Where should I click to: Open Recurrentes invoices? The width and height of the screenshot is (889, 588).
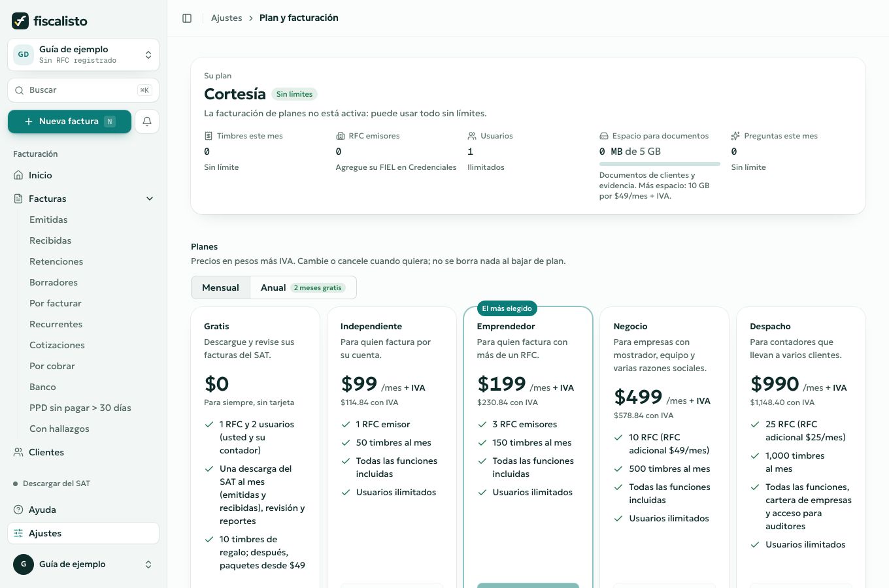(56, 324)
